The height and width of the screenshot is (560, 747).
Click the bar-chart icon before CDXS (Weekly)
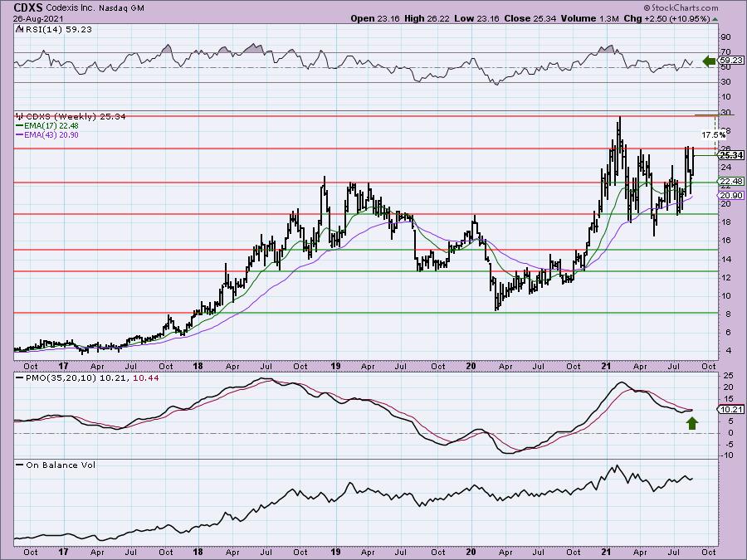(20, 117)
